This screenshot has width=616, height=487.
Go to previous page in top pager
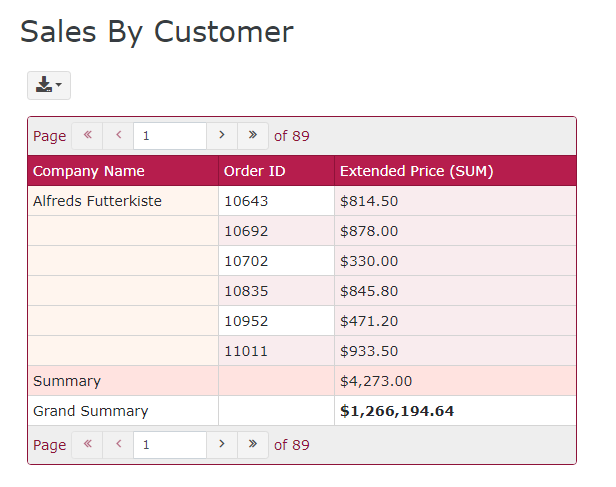(118, 136)
